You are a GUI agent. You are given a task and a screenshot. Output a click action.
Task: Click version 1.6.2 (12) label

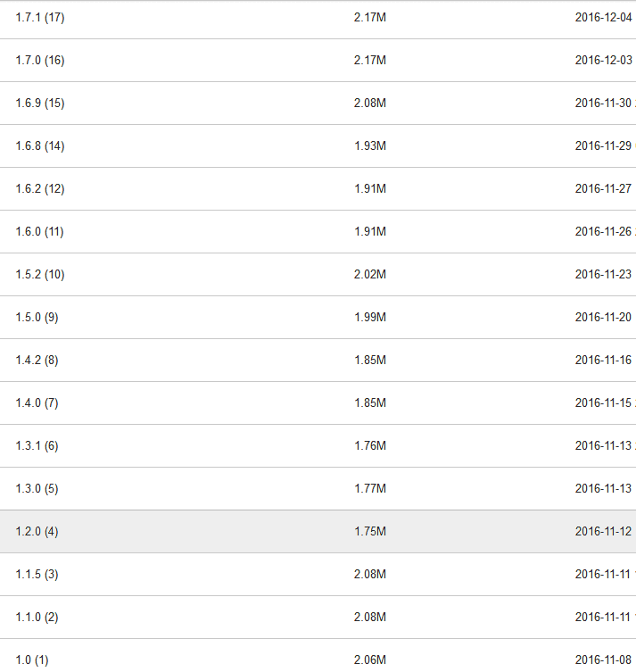point(40,189)
